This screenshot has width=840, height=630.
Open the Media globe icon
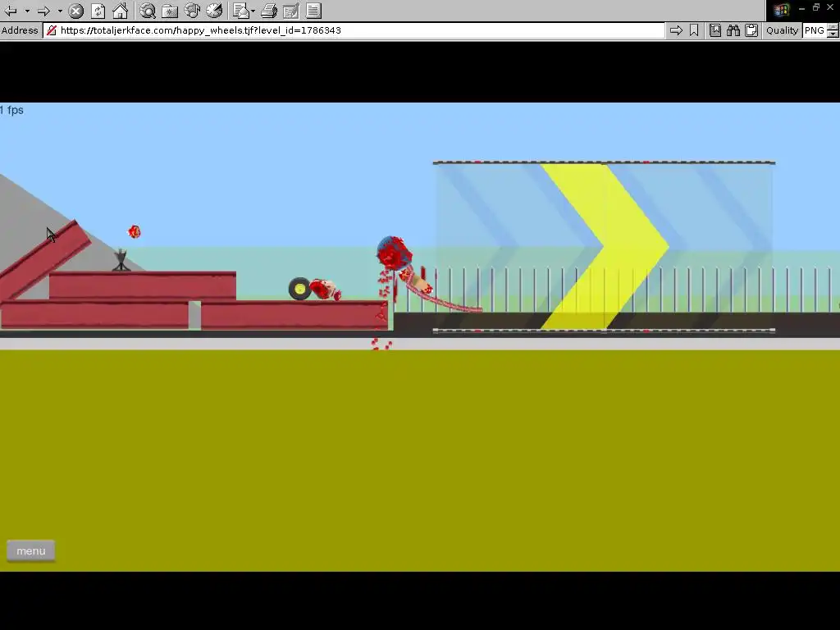pyautogui.click(x=192, y=11)
